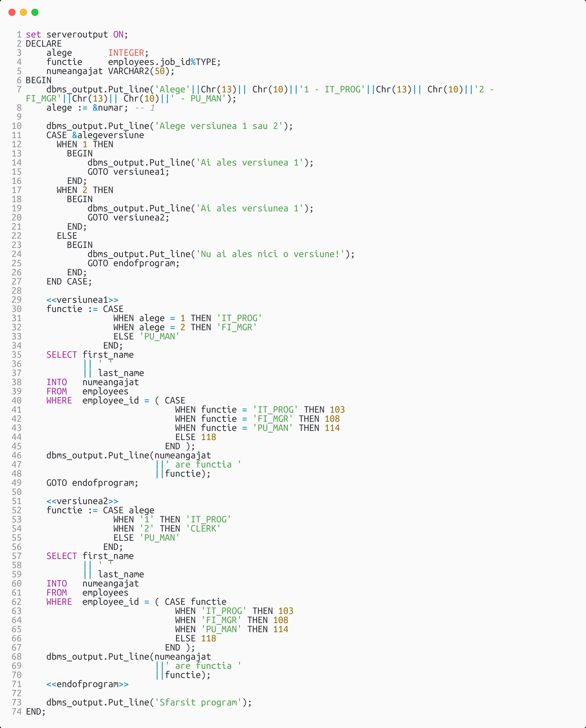The image size is (586, 728).
Task: Click 'CASE functie' on line 62
Action: [196, 602]
